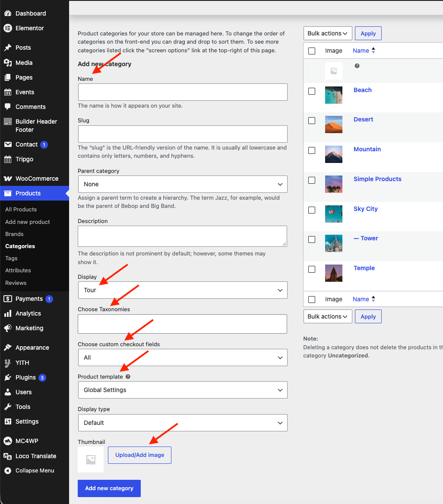
Task: Click the Dashboard gauge icon
Action: pyautogui.click(x=8, y=13)
